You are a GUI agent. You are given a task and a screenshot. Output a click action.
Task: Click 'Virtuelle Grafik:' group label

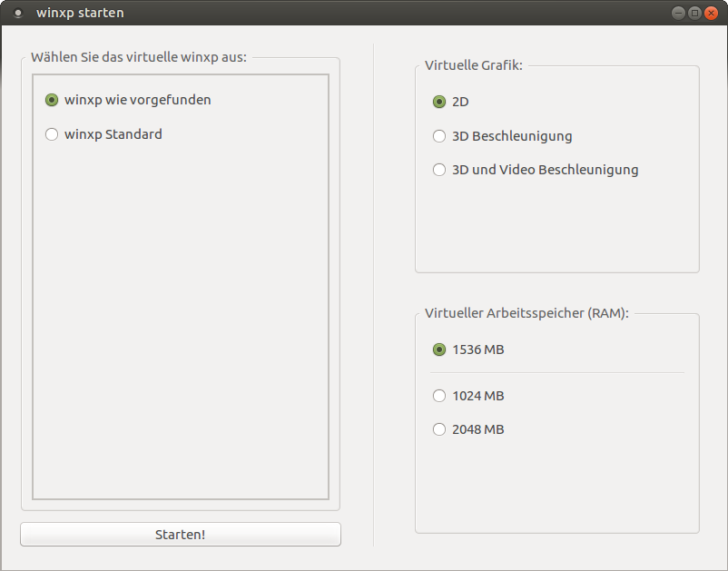pyautogui.click(x=474, y=65)
